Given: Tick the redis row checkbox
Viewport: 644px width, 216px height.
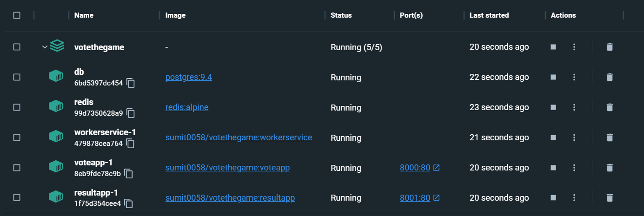Looking at the screenshot, I should click(17, 107).
